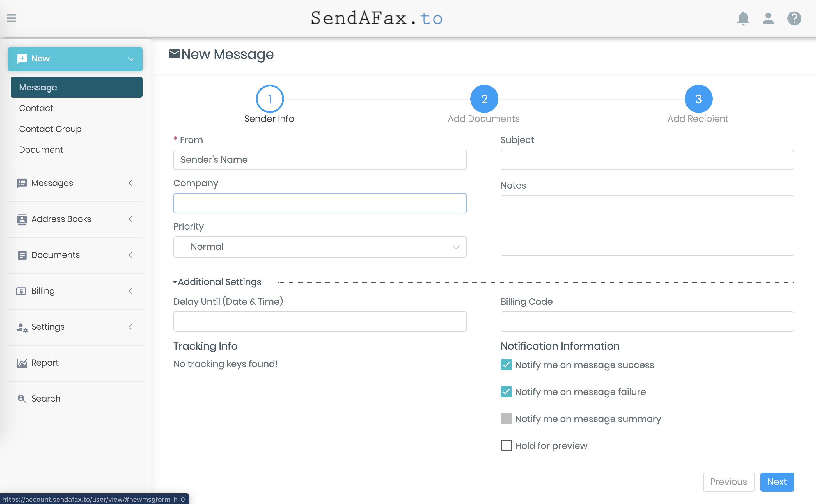This screenshot has width=816, height=504.
Task: Click the SendAFax.to logo
Action: pos(377,18)
